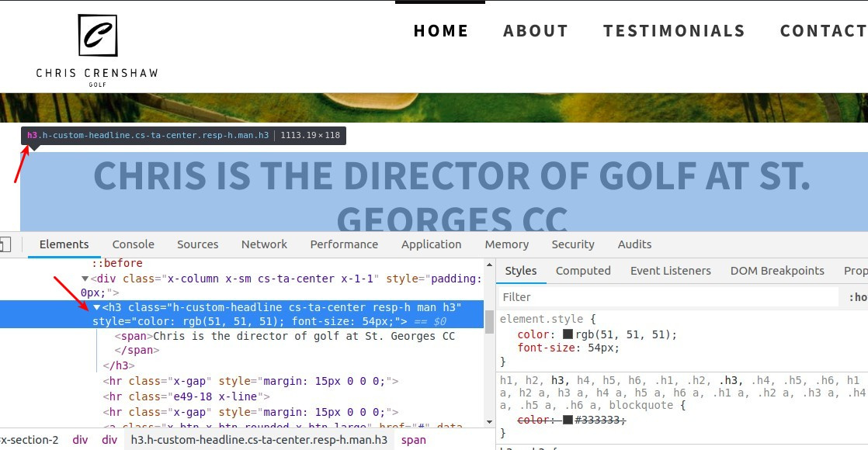Viewport: 868px width, 450px height.
Task: Go to the ABOUT page link
Action: point(535,30)
